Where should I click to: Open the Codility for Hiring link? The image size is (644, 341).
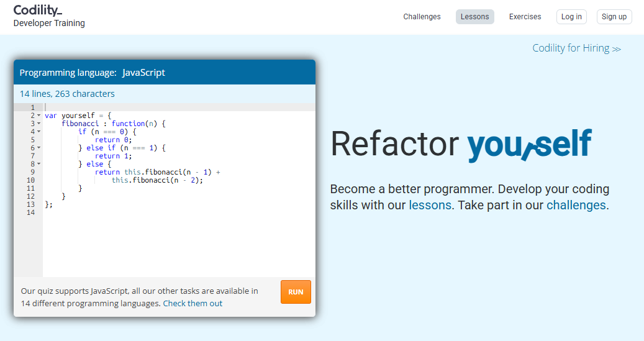(576, 48)
